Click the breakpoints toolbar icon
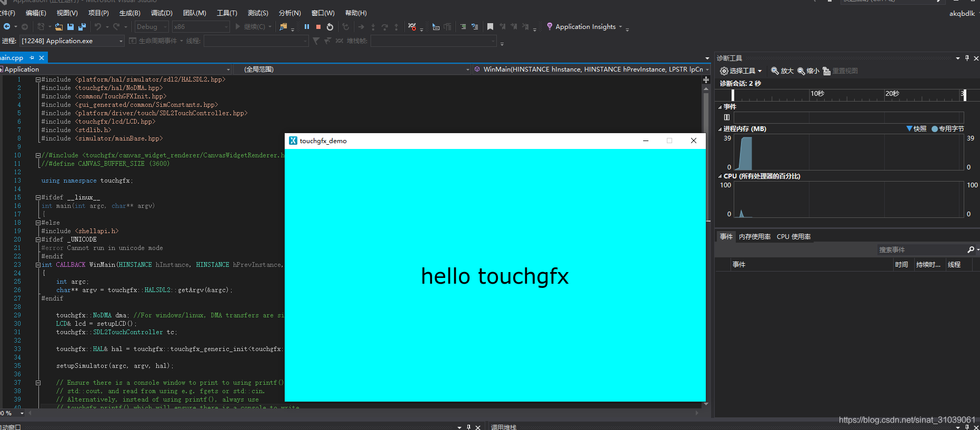The image size is (980, 430). pos(412,26)
